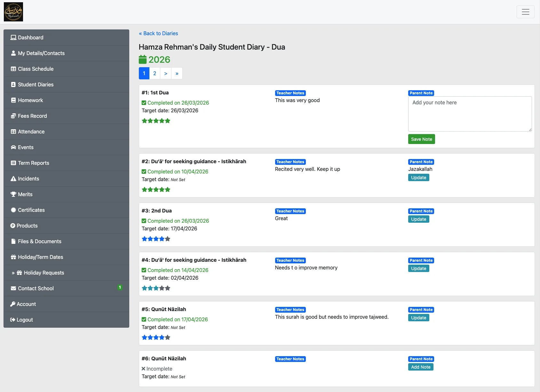Click the Logout exit icon
Screen dimensions: 540x392
13,320
